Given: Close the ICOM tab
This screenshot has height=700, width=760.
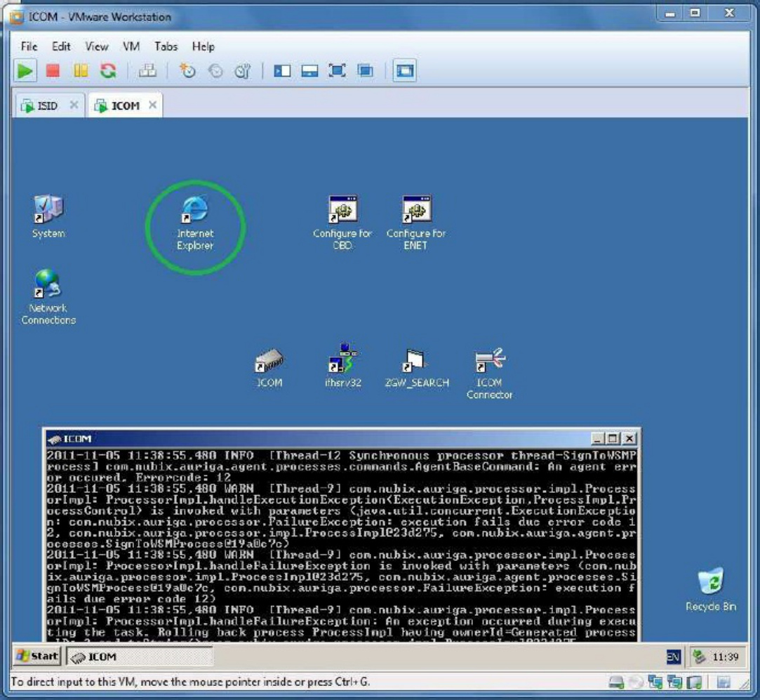Looking at the screenshot, I should coord(152,105).
